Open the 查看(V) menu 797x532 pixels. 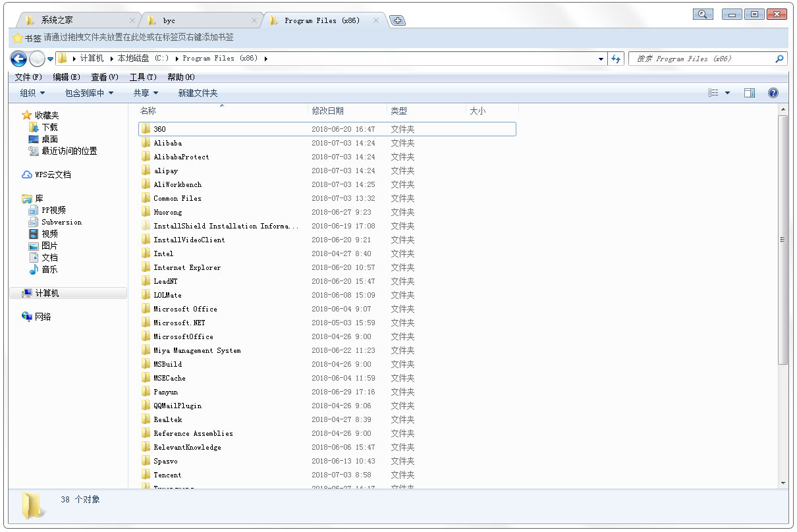[105, 77]
